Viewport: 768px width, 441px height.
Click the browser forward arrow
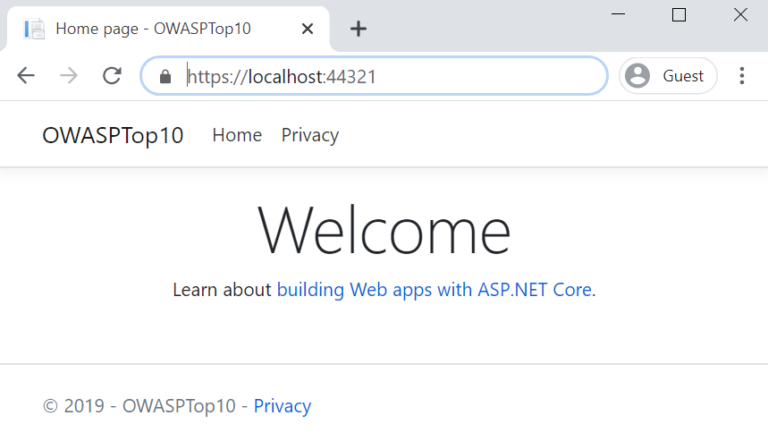coord(69,76)
